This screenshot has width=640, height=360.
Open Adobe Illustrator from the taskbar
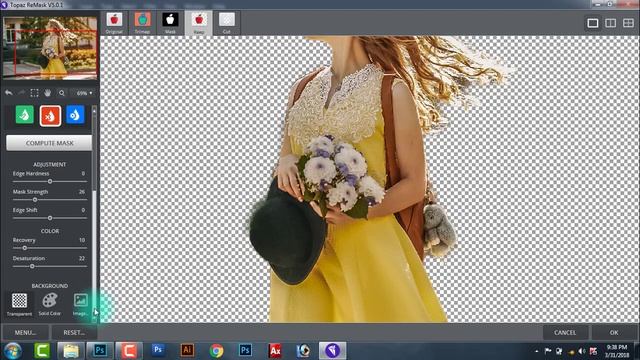click(x=187, y=350)
